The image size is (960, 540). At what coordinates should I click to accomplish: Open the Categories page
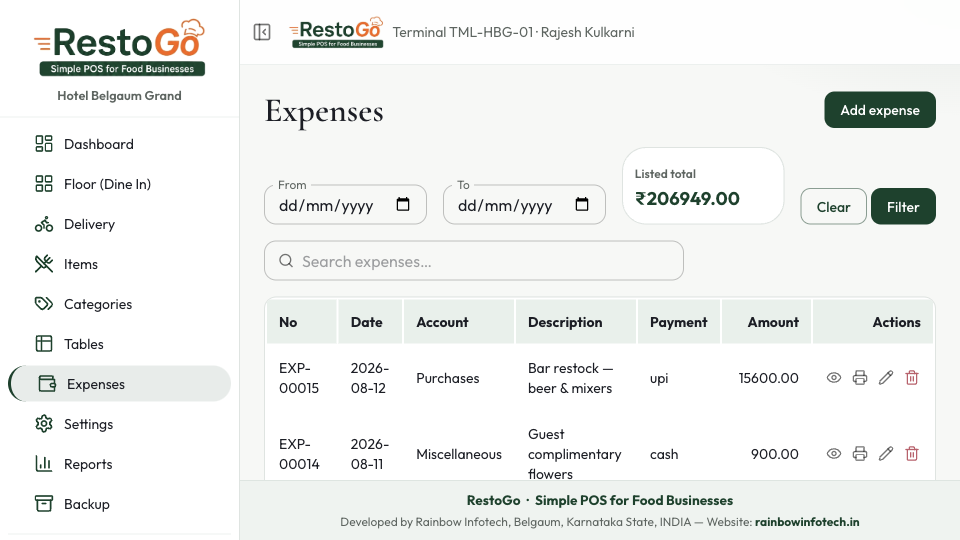(x=119, y=304)
